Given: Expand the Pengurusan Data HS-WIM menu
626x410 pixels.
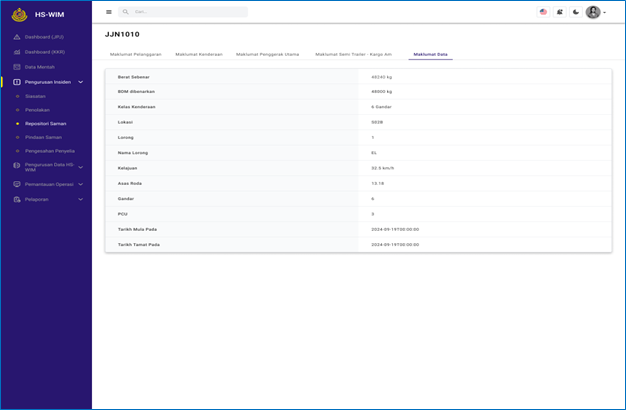Looking at the screenshot, I should pos(81,167).
